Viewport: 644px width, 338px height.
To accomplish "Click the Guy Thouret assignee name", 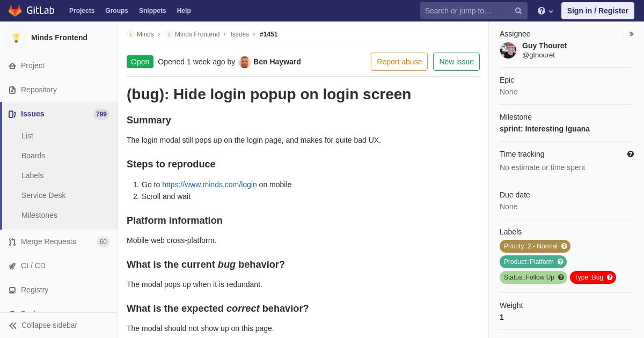I will click(x=544, y=46).
